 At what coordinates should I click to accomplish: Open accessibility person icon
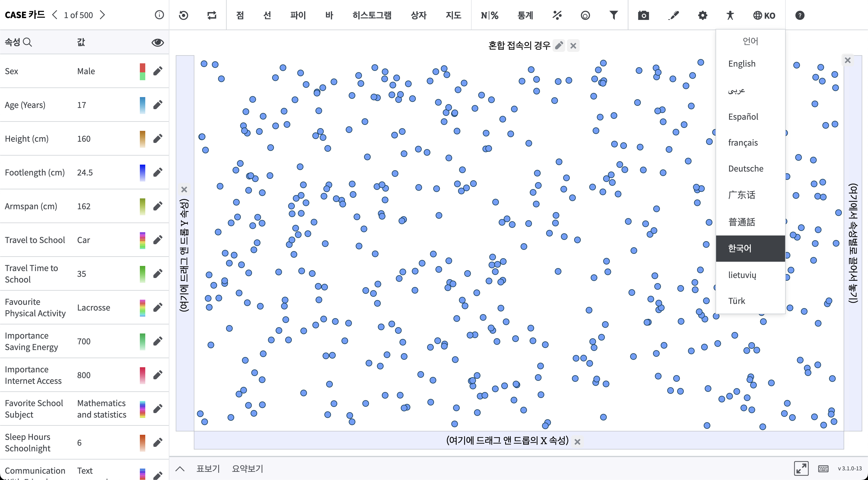[730, 15]
